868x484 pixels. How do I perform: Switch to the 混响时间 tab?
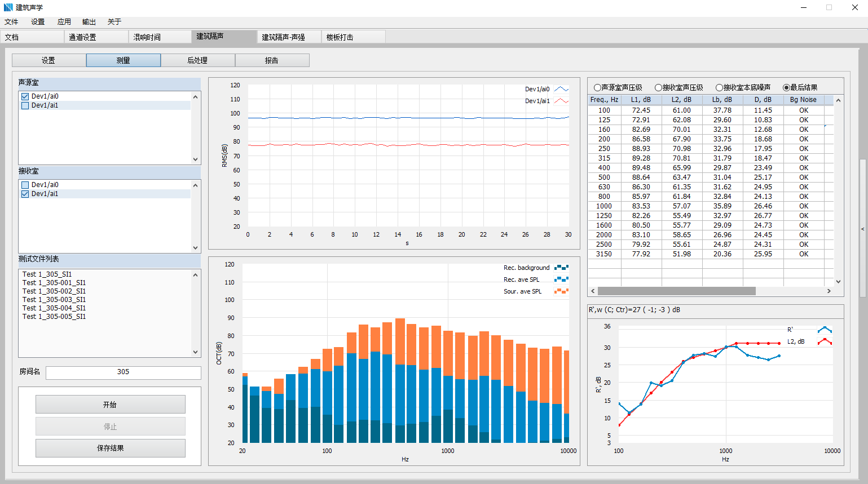(147, 37)
